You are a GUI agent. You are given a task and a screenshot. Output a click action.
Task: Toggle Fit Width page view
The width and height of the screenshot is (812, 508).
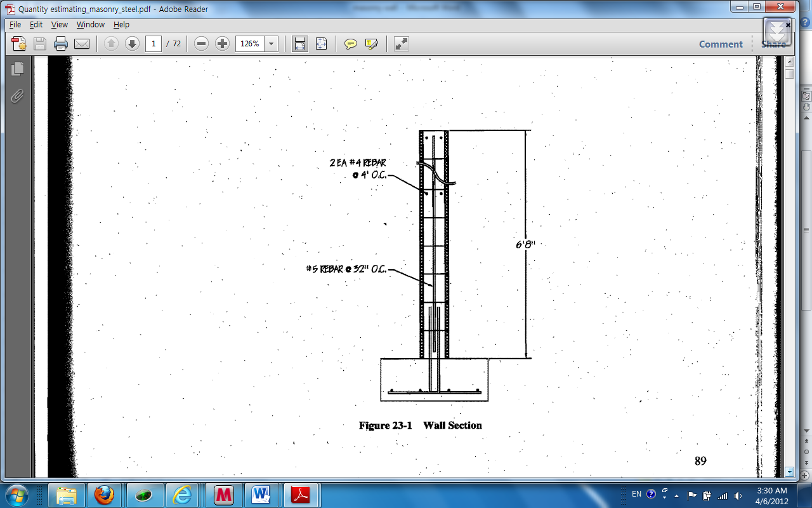(299, 44)
